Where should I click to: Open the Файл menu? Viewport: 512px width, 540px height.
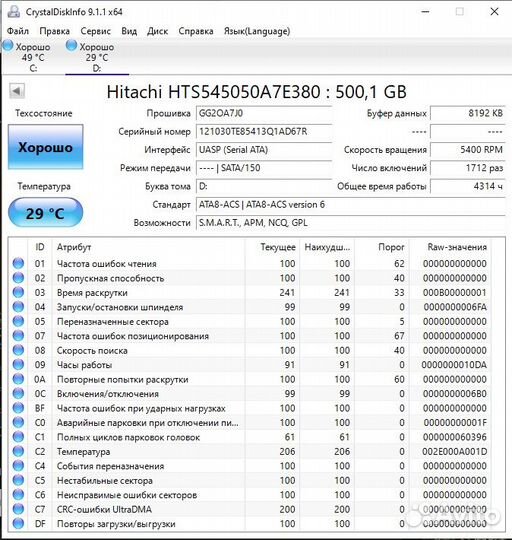click(x=18, y=31)
